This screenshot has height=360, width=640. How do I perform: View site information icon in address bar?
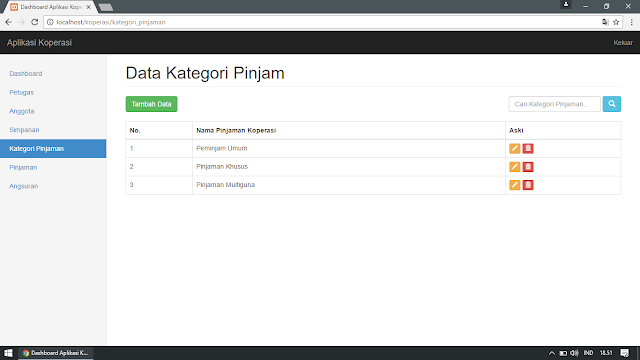(50, 22)
